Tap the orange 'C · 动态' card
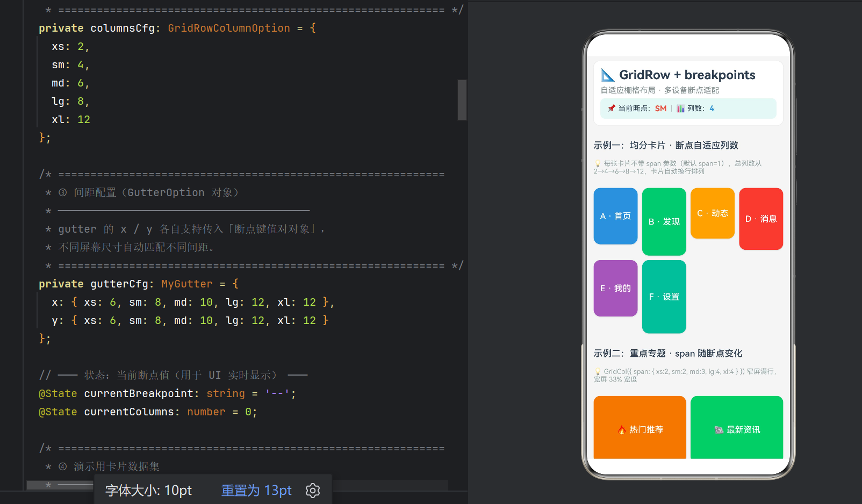 click(712, 213)
